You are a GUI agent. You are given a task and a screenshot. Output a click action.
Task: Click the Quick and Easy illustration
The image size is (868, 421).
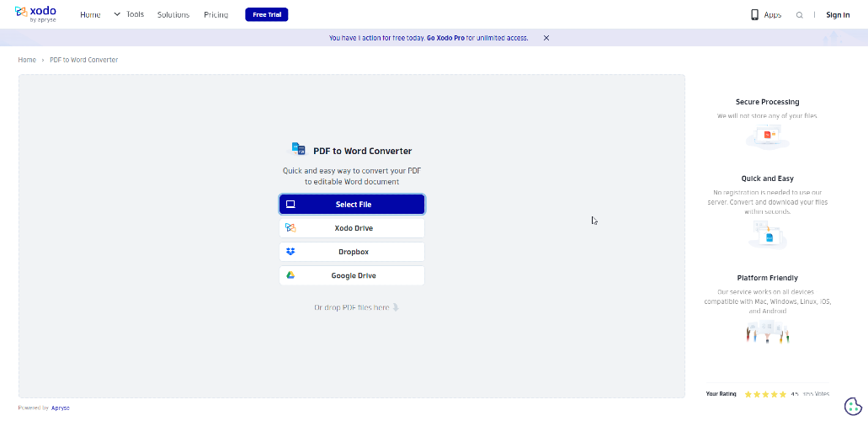tap(767, 235)
